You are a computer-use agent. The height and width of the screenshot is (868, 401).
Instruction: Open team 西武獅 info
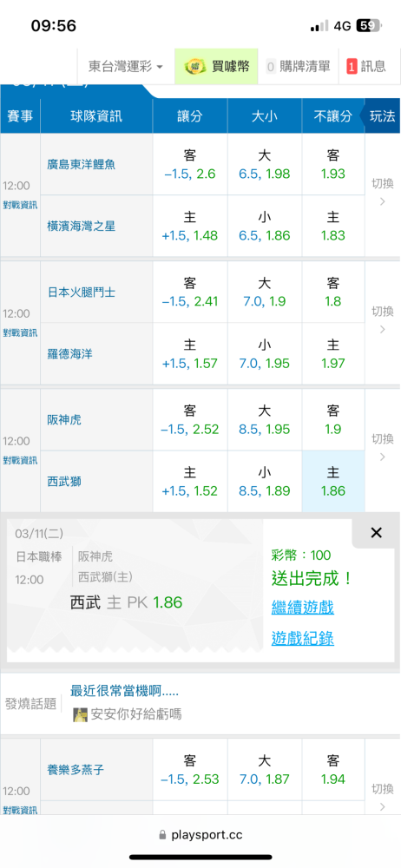click(64, 482)
